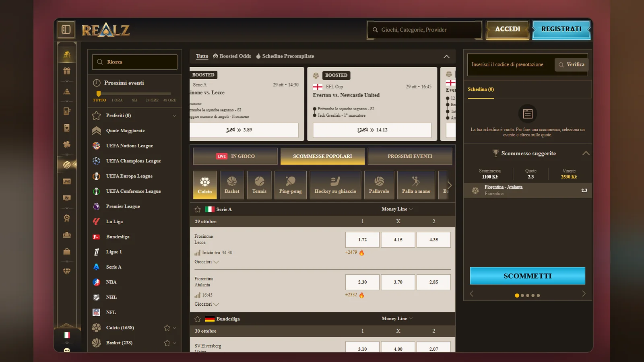The height and width of the screenshot is (362, 644).
Task: Select the Boosted Odds filter tab
Action: tap(232, 56)
